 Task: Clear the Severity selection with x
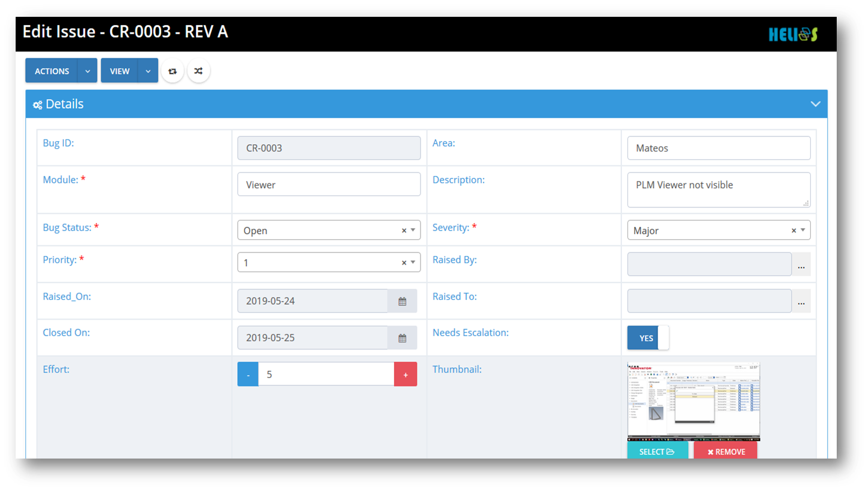pyautogui.click(x=793, y=230)
